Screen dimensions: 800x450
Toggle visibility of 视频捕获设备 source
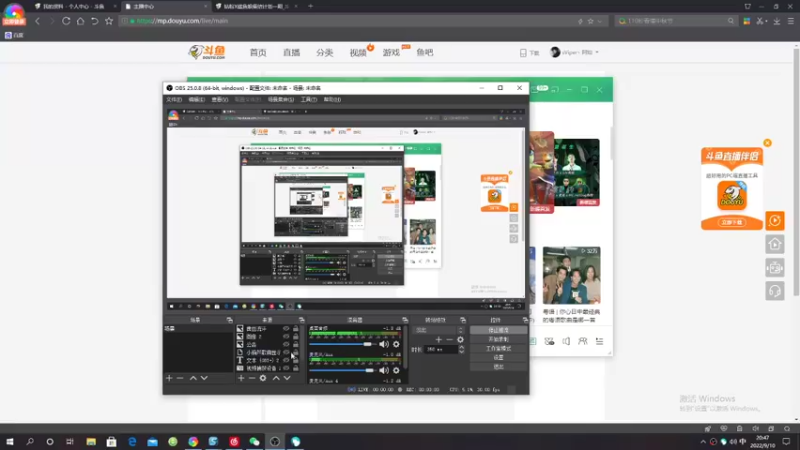pos(286,368)
